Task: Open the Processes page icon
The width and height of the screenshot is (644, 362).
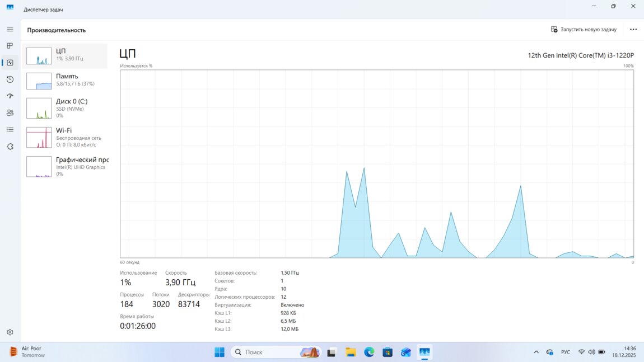Action: click(x=10, y=46)
